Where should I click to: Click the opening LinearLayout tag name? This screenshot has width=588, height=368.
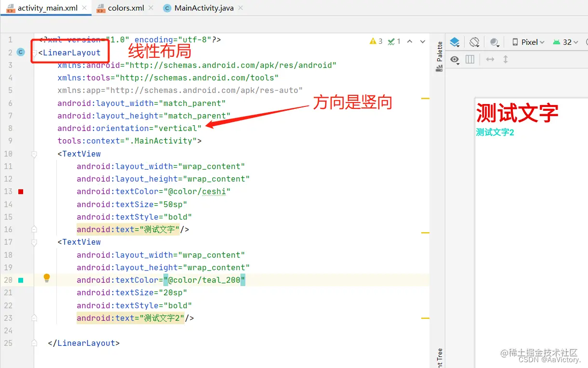pos(71,53)
